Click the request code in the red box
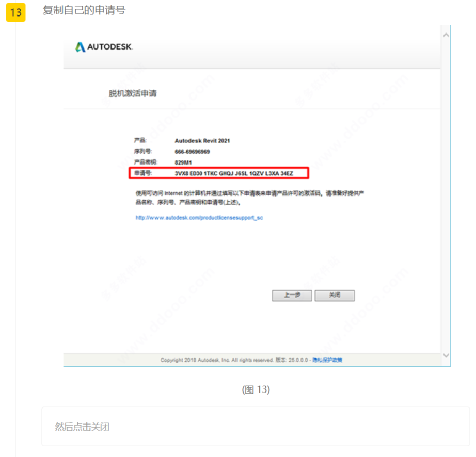476x457 pixels. 234,173
